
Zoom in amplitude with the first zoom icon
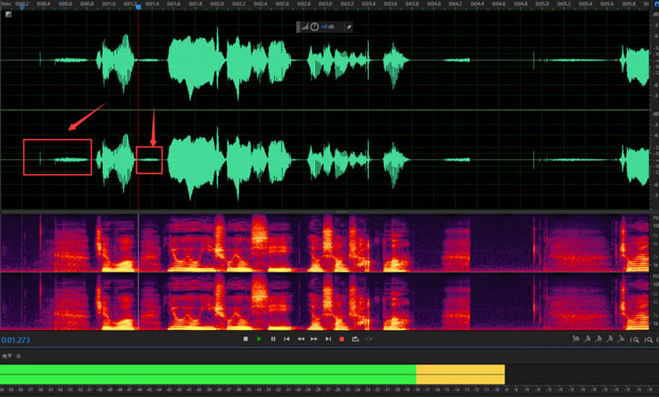(576, 339)
